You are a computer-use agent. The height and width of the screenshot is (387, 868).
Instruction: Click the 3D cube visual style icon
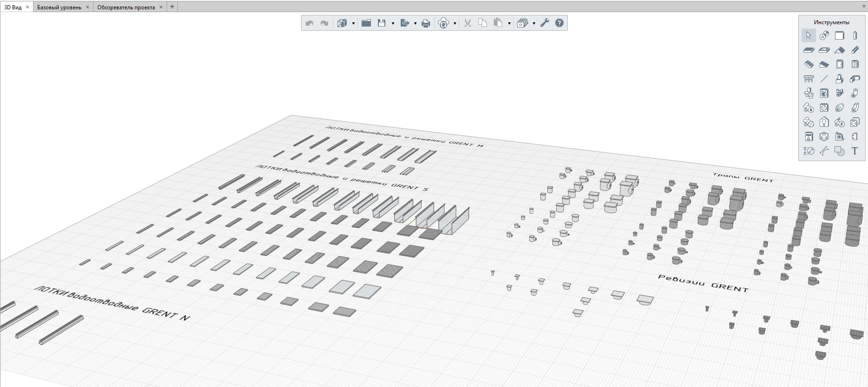(x=342, y=23)
